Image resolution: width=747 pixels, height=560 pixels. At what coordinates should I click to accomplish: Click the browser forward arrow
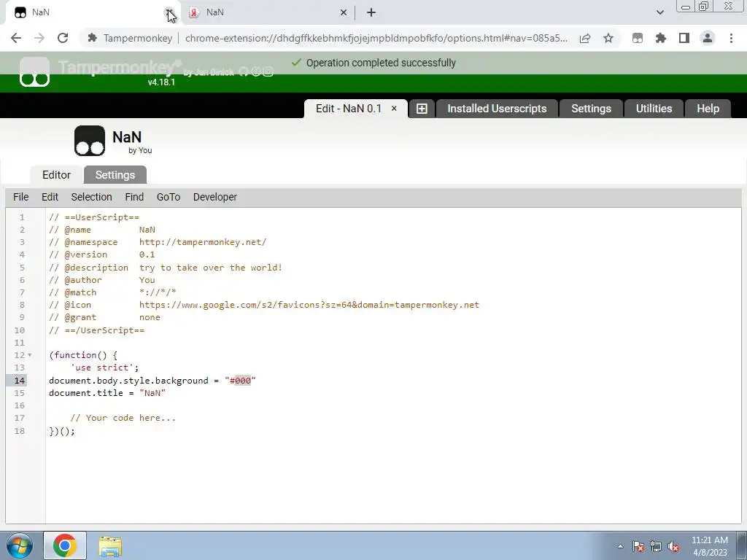pos(39,38)
